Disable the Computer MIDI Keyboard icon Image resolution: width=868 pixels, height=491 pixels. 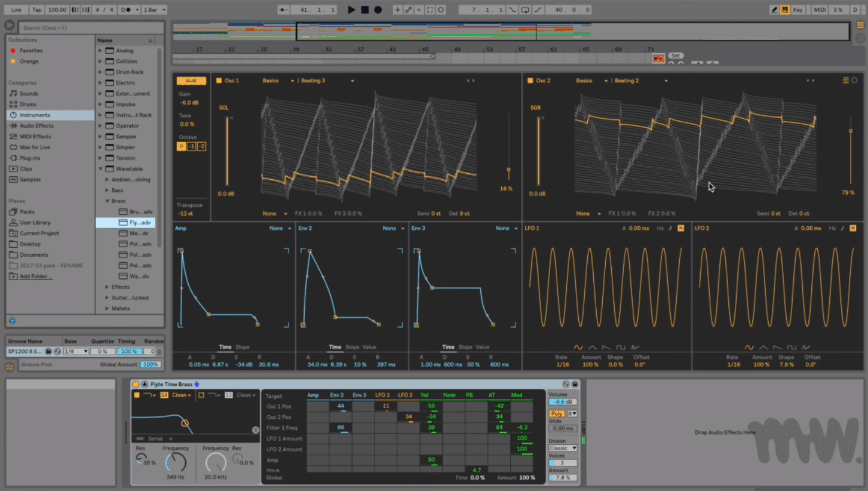pos(784,10)
